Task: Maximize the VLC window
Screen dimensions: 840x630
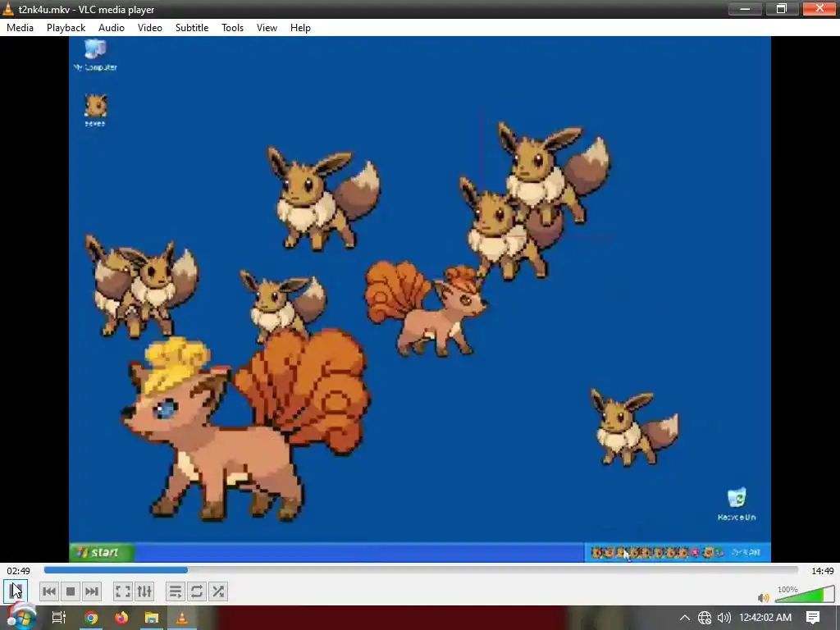Action: point(782,8)
